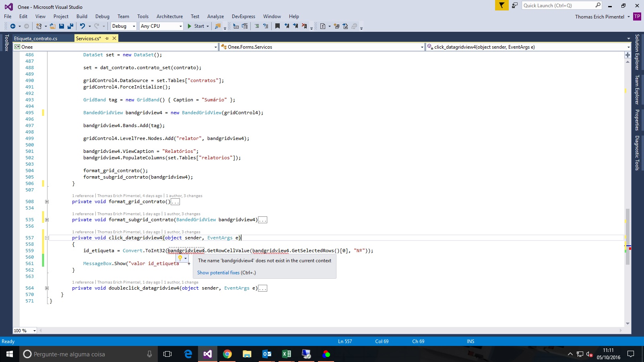The height and width of the screenshot is (362, 644).
Task: Click the Windows Start button
Action: pyautogui.click(x=10, y=354)
